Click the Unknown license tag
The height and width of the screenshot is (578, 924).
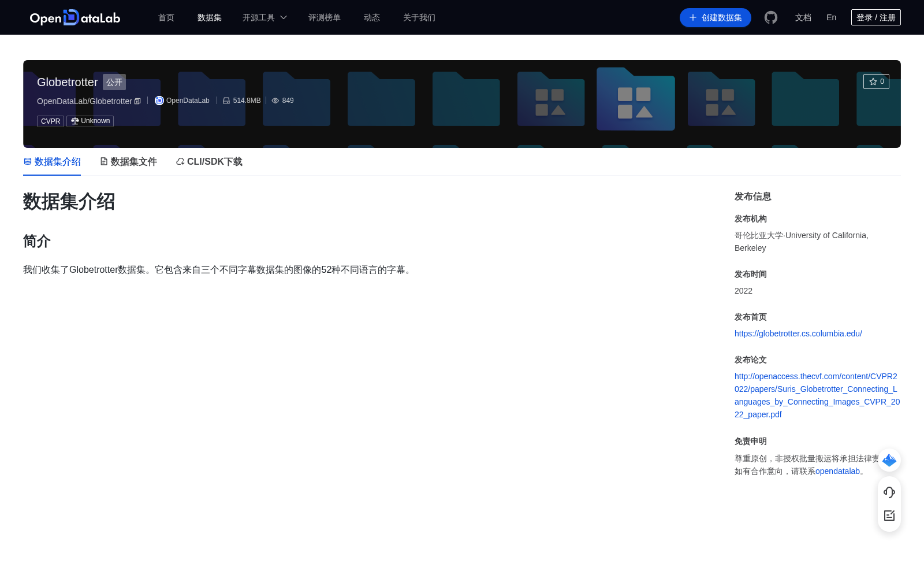coord(90,121)
